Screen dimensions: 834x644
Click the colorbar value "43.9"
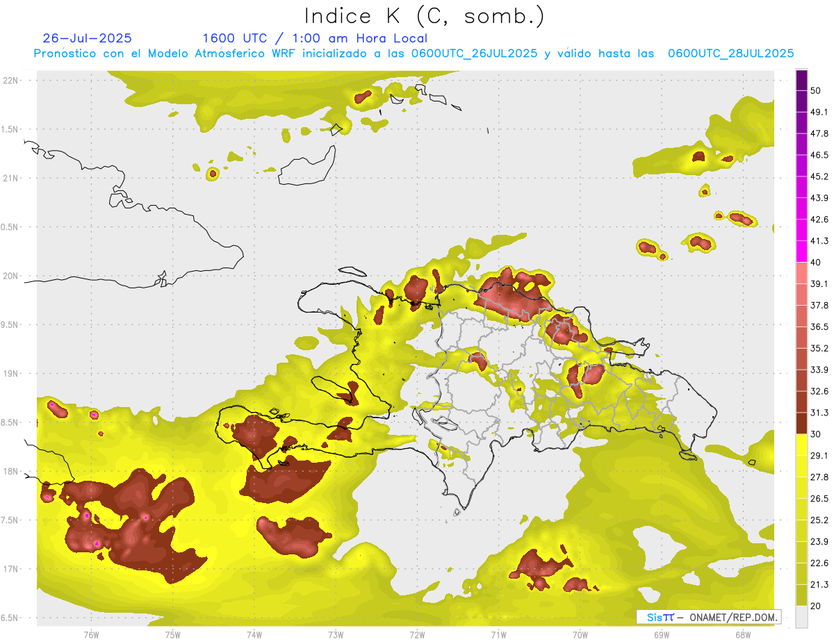pyautogui.click(x=819, y=198)
